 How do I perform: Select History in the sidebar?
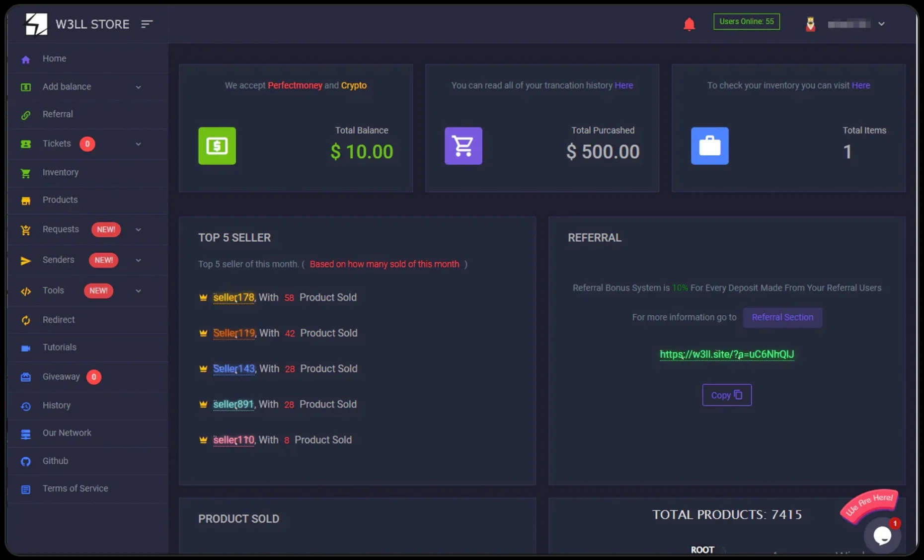point(56,406)
